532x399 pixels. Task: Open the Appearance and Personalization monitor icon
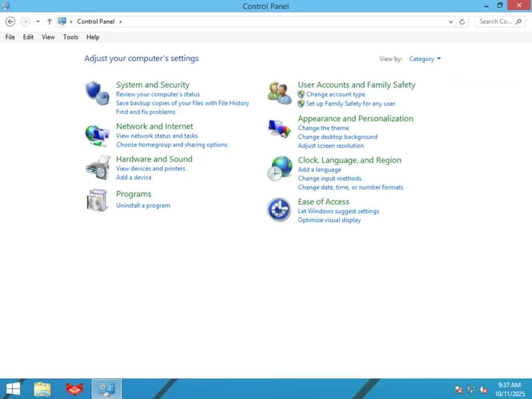click(x=280, y=129)
